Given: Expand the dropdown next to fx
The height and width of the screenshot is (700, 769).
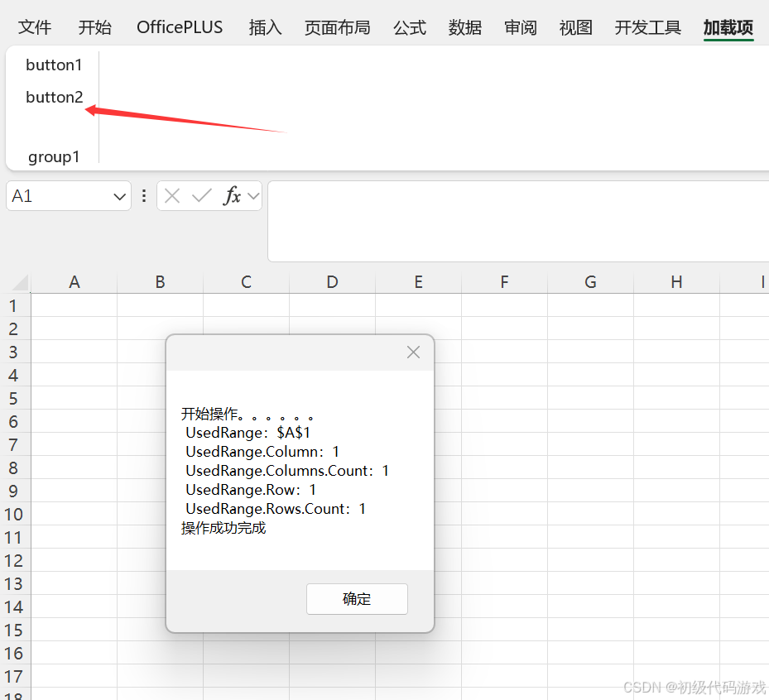Looking at the screenshot, I should (x=253, y=197).
